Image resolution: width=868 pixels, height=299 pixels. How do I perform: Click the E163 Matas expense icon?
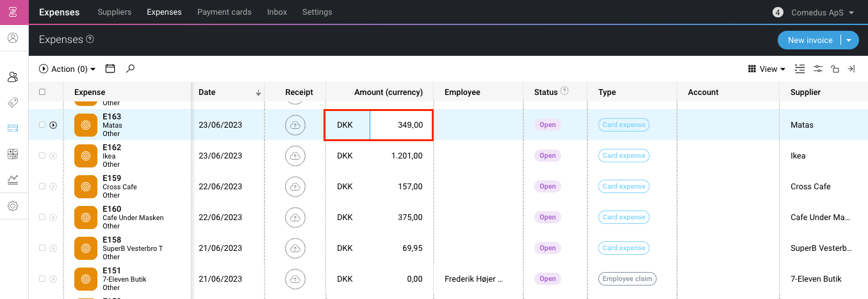click(x=86, y=125)
